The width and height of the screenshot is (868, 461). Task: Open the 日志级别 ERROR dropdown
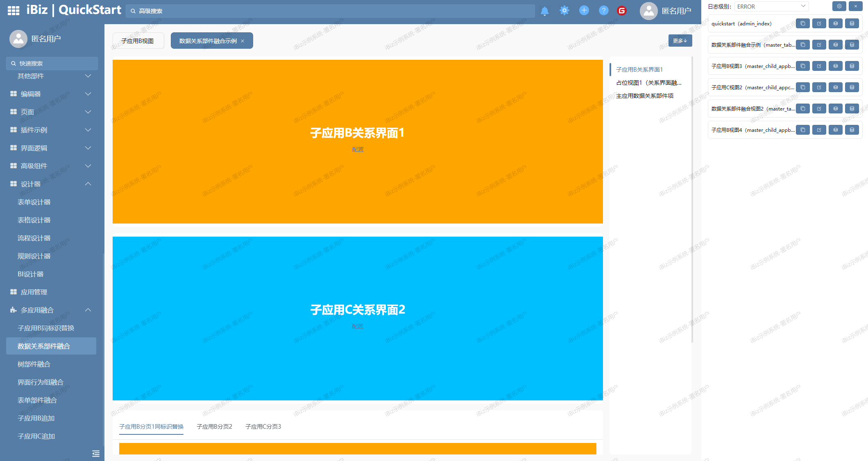771,7
